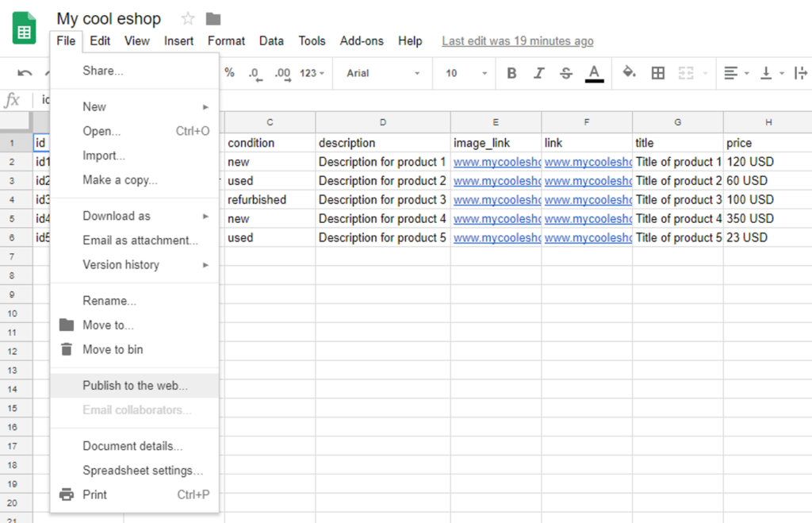Choose Share... from File menu
The image size is (812, 523).
click(x=135, y=71)
